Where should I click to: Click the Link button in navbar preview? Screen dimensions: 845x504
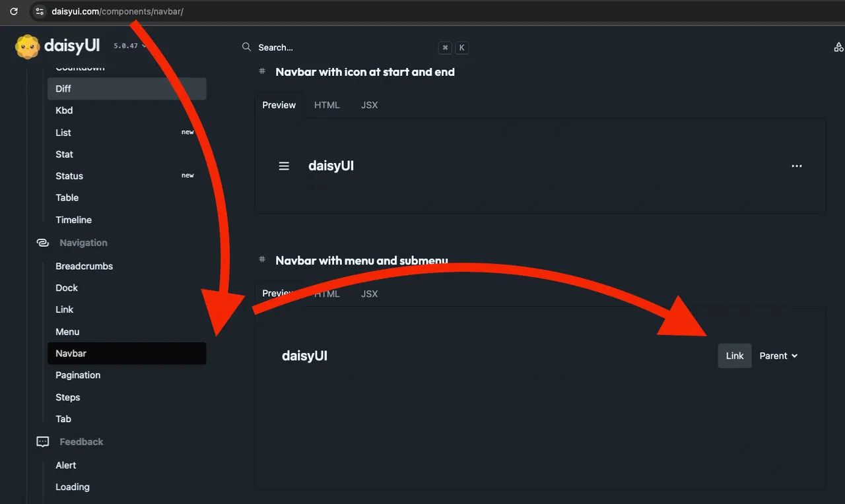[735, 356]
